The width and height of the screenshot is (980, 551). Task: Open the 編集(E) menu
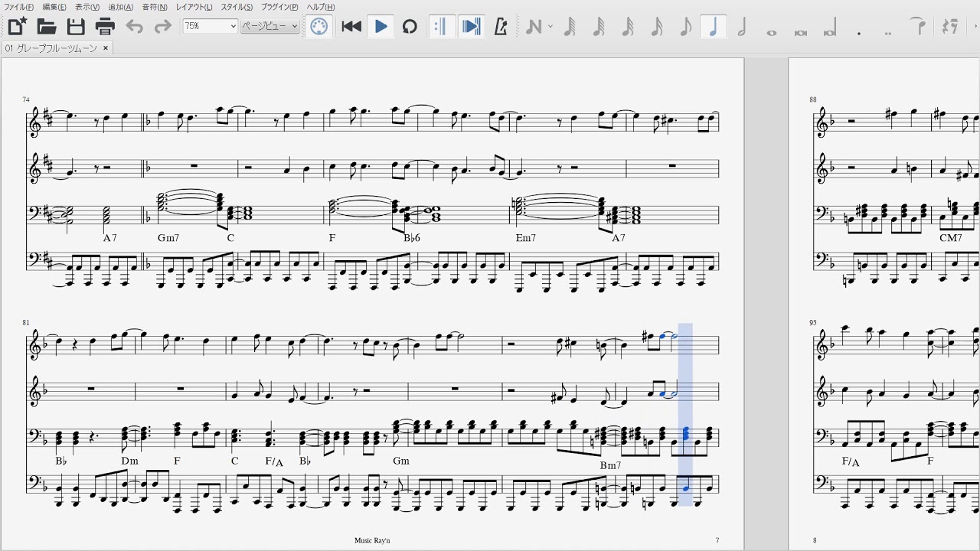[54, 7]
